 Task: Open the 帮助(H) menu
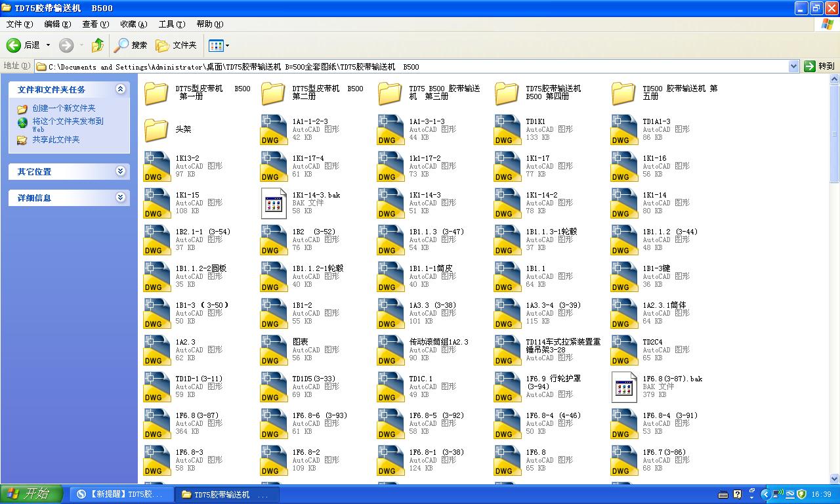[x=210, y=24]
